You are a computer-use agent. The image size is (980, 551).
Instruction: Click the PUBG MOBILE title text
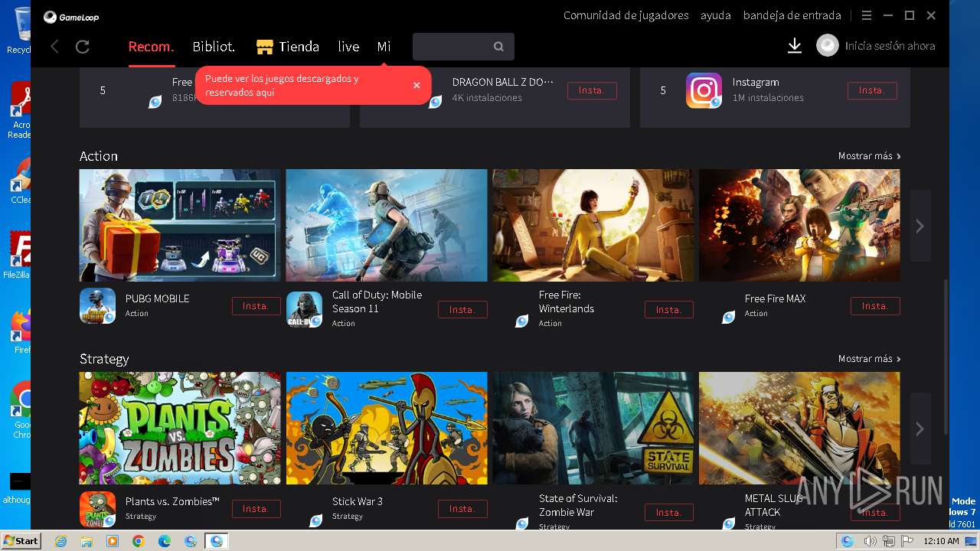click(157, 298)
